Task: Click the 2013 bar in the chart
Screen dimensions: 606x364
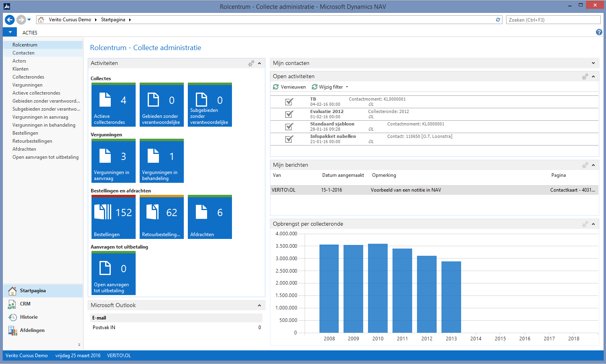Action: (451, 297)
